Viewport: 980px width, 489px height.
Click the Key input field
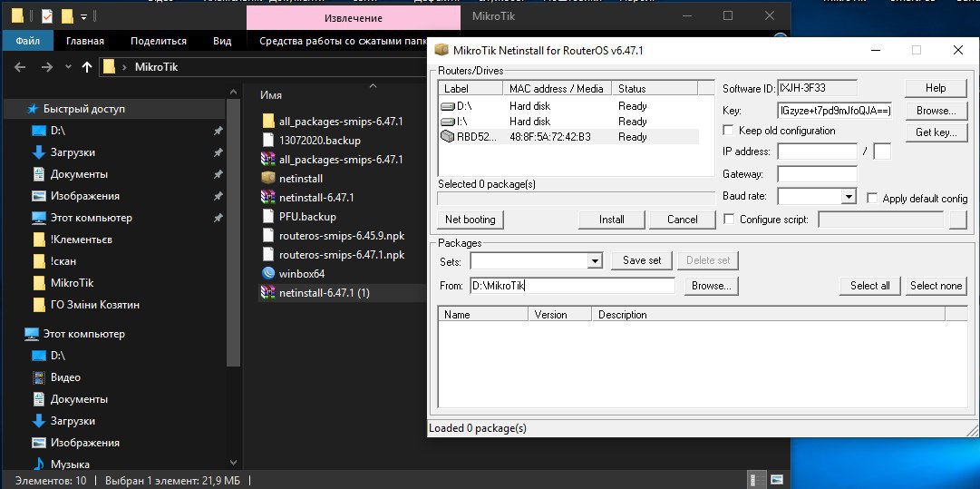835,111
